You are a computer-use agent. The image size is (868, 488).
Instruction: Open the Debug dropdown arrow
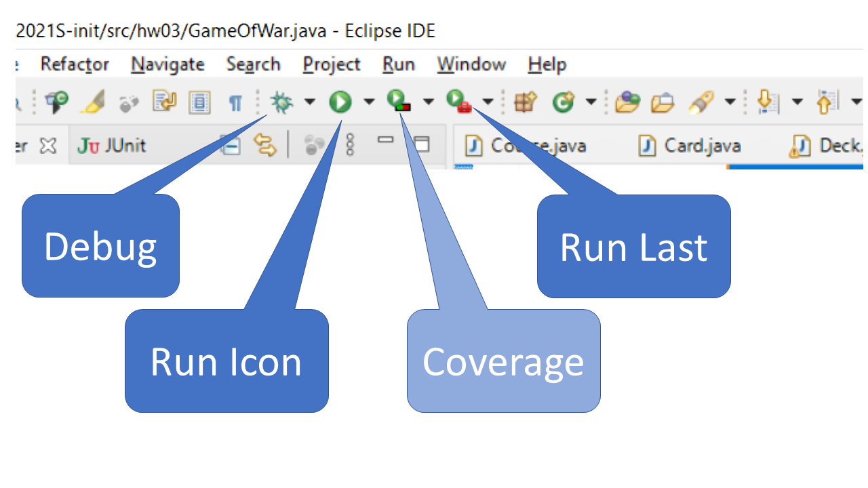[309, 102]
